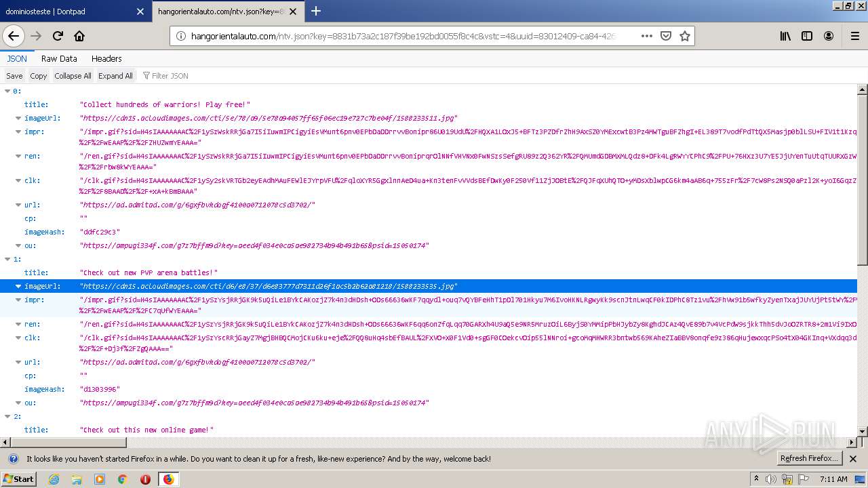
Task: Select title "Check out new PVP arena battles!"
Action: 149,272
